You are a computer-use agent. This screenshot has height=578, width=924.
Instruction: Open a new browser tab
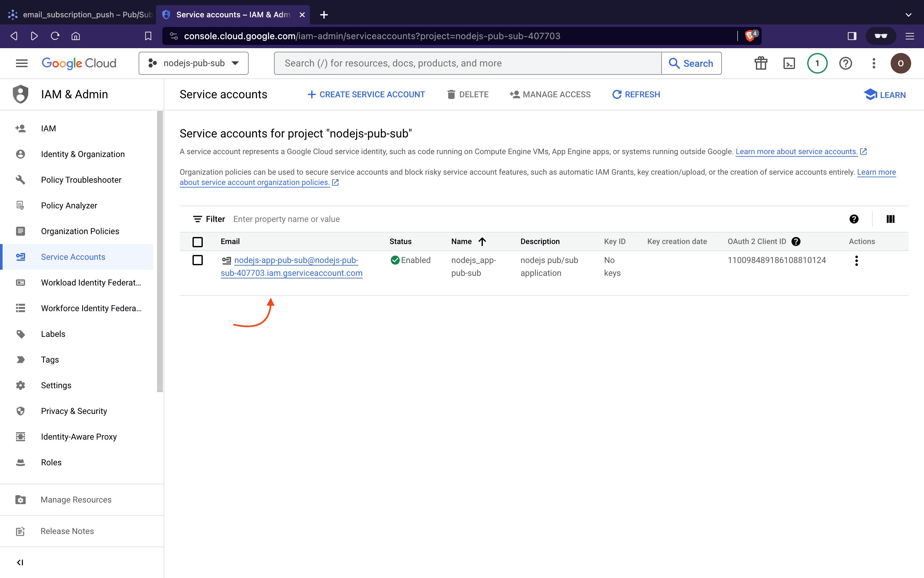[324, 14]
